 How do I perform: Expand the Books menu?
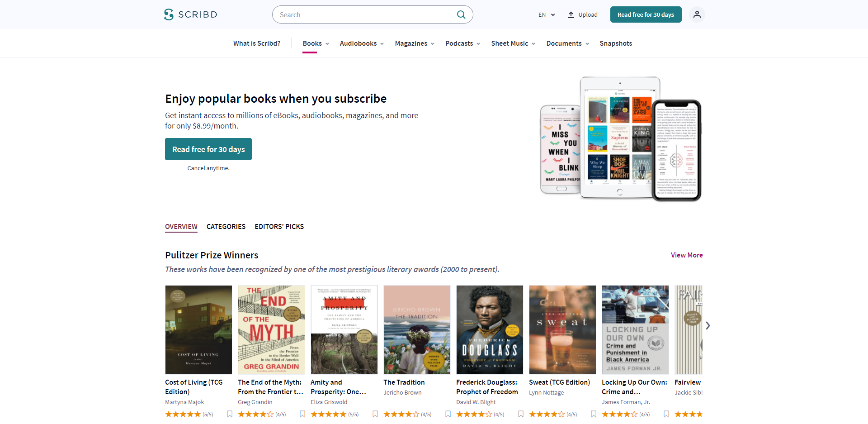pyautogui.click(x=316, y=43)
